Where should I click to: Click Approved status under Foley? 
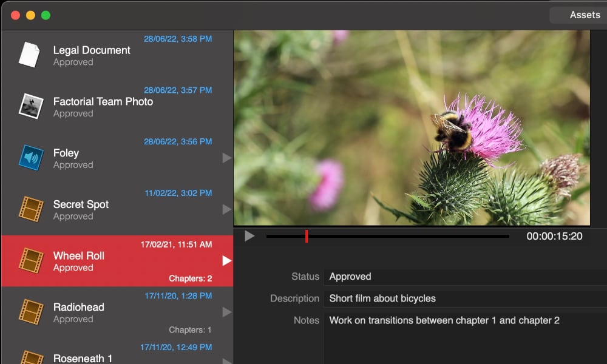[73, 165]
